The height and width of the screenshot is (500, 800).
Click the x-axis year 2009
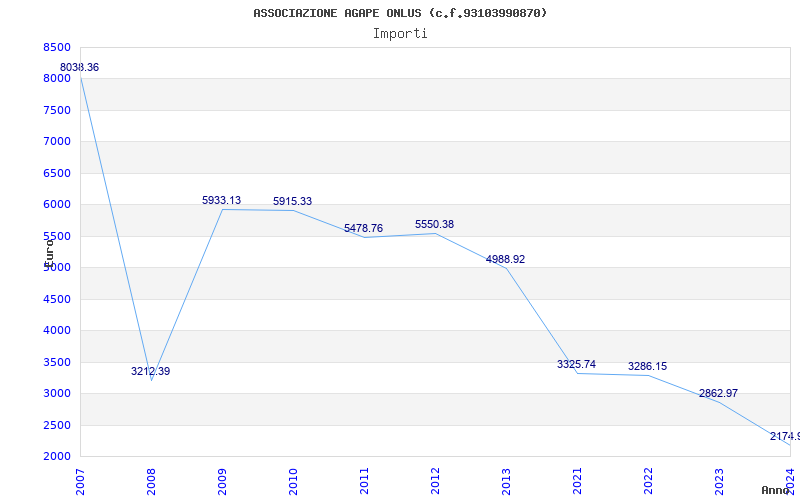point(222,482)
